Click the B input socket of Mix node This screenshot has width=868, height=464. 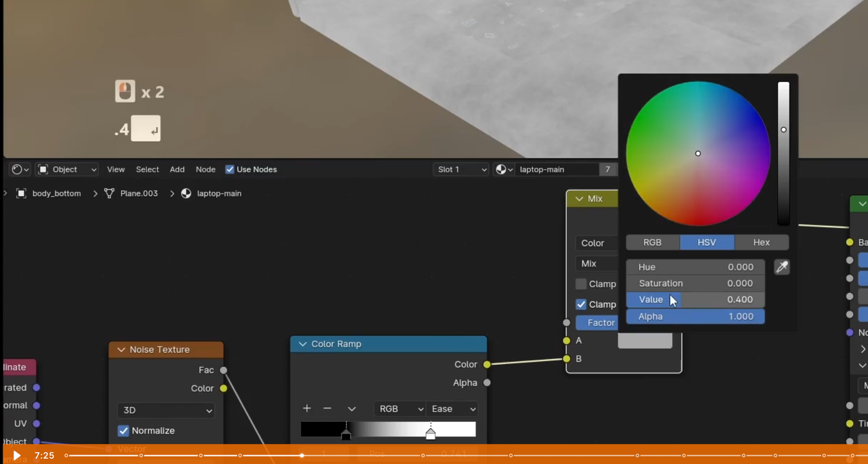point(566,359)
